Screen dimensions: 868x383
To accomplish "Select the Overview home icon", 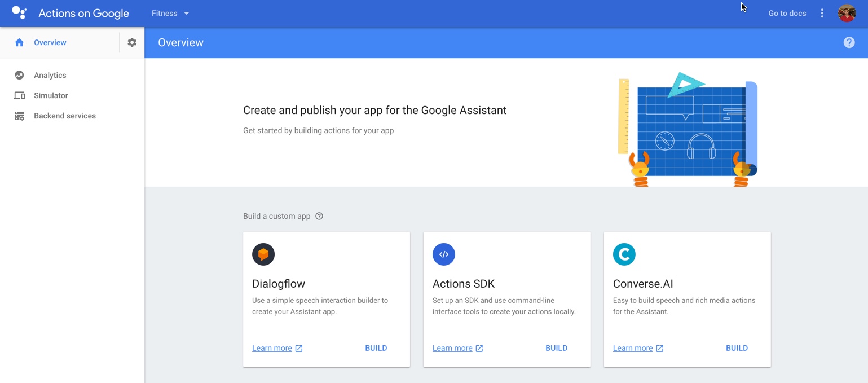I will [19, 42].
